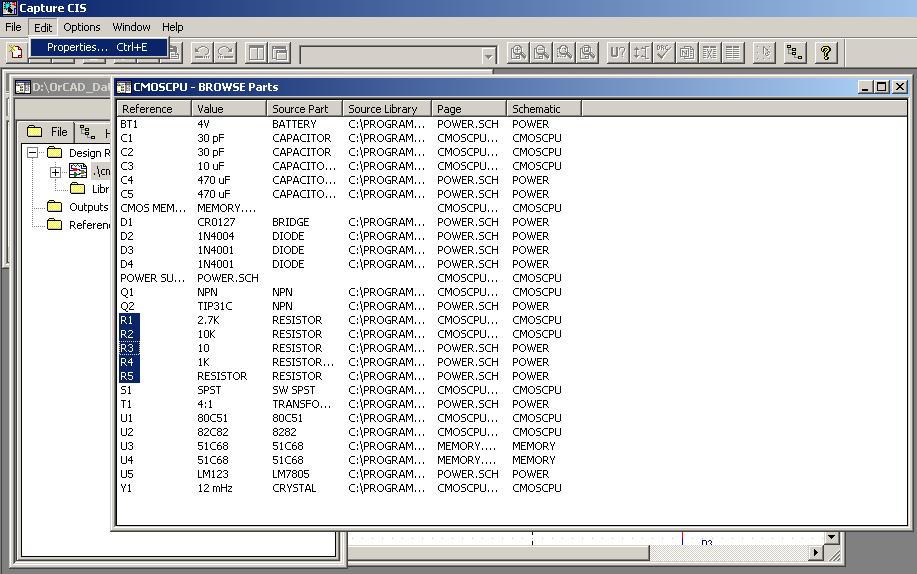Sort by the Value column header

coord(229,109)
